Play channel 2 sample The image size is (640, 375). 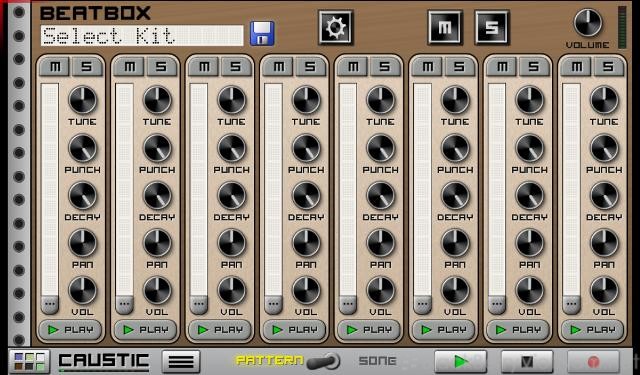(145, 330)
